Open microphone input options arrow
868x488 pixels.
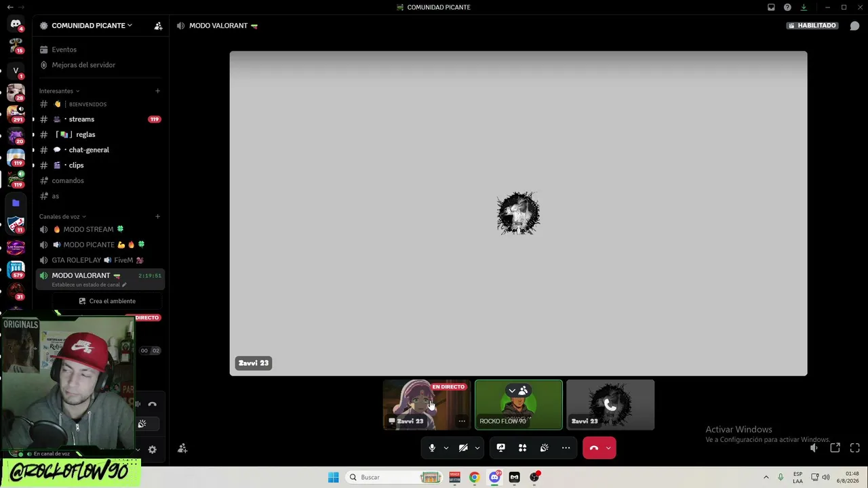[x=446, y=448]
